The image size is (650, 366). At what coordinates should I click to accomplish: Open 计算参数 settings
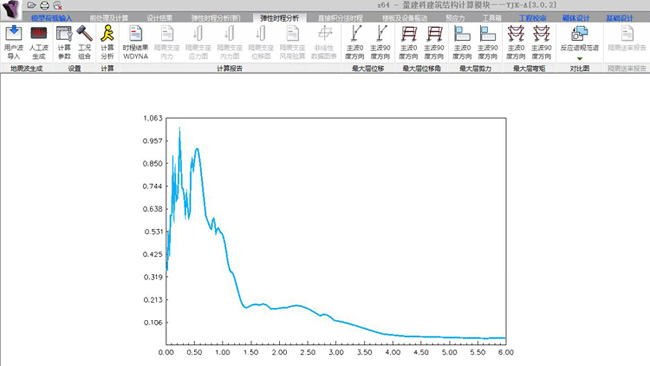coord(64,42)
